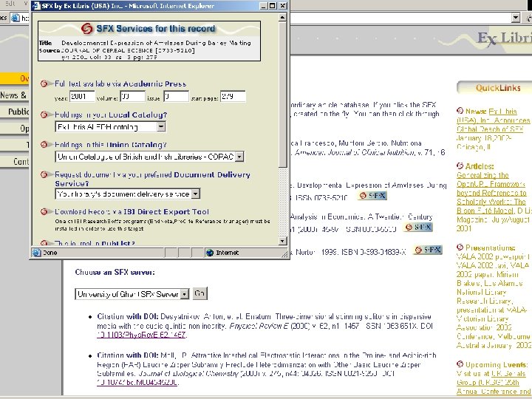532x399 pixels.
Task: Click the Go button for SFX server
Action: pos(199,293)
